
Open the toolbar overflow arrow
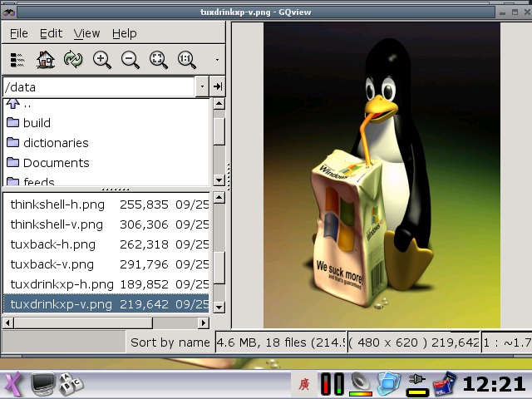click(217, 60)
